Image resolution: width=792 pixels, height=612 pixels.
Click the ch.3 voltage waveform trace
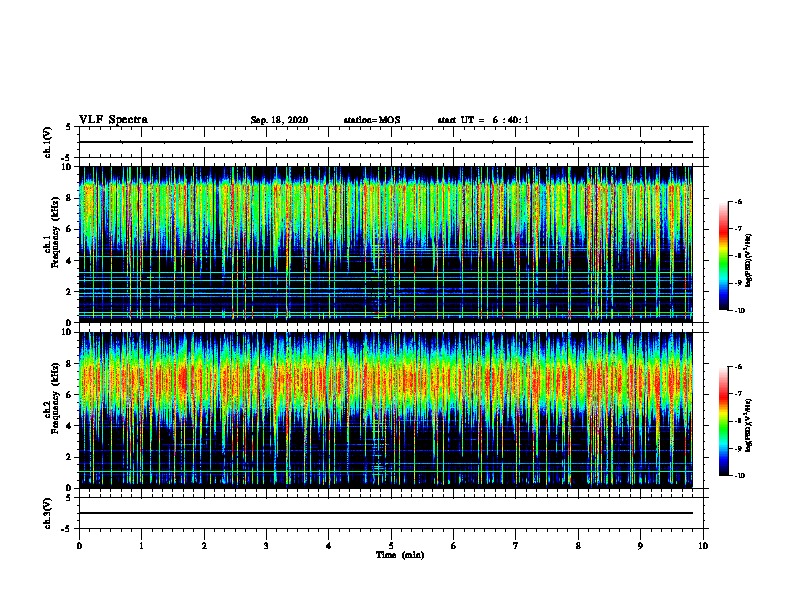point(386,513)
